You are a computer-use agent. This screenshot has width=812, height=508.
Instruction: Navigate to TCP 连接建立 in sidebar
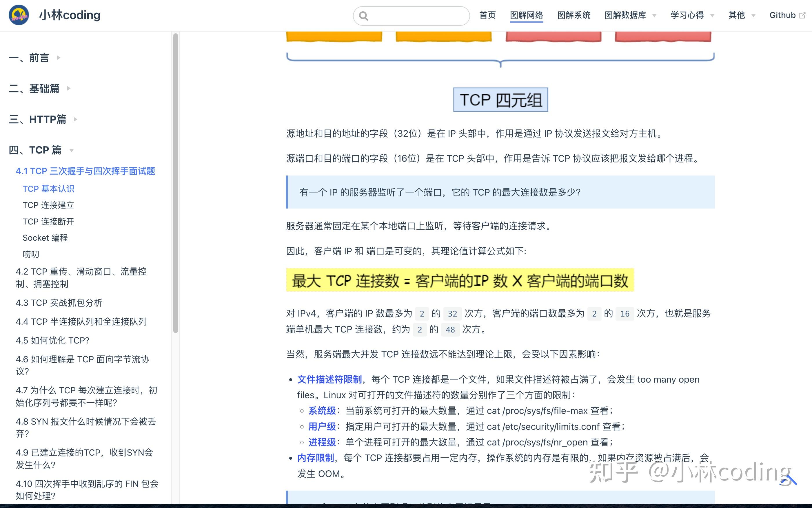click(48, 205)
